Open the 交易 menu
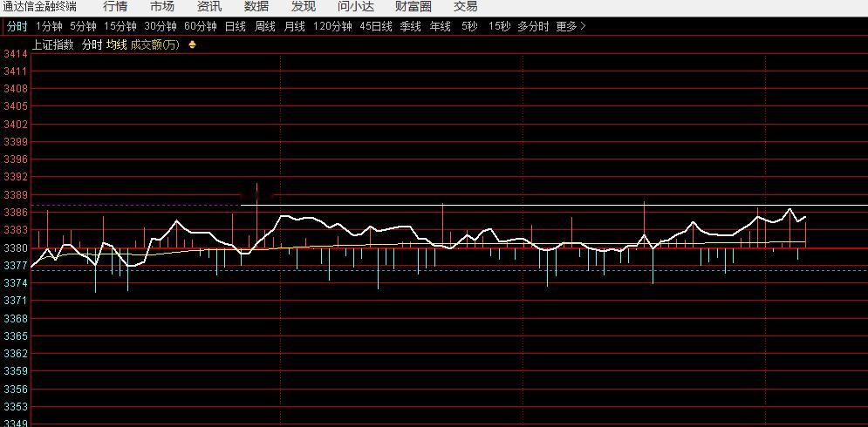 coord(466,7)
